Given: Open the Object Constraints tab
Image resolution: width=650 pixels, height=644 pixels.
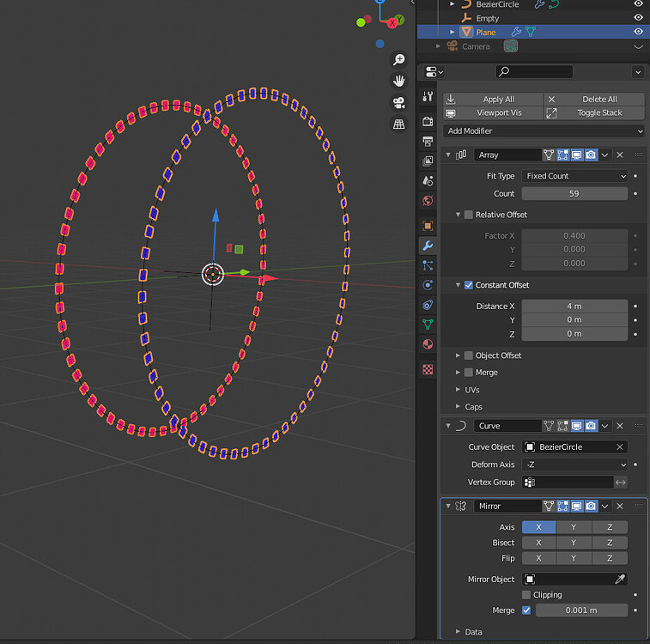Looking at the screenshot, I should coord(428,305).
